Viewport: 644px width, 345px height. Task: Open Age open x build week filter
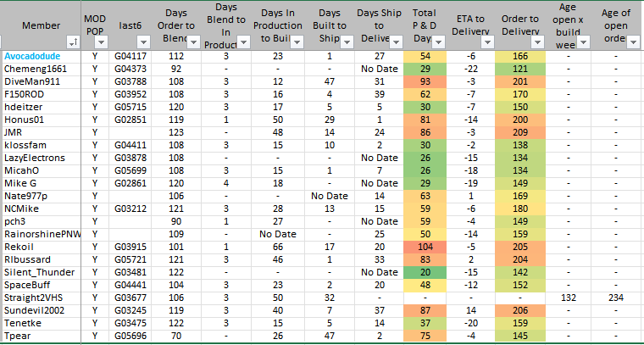[584, 42]
